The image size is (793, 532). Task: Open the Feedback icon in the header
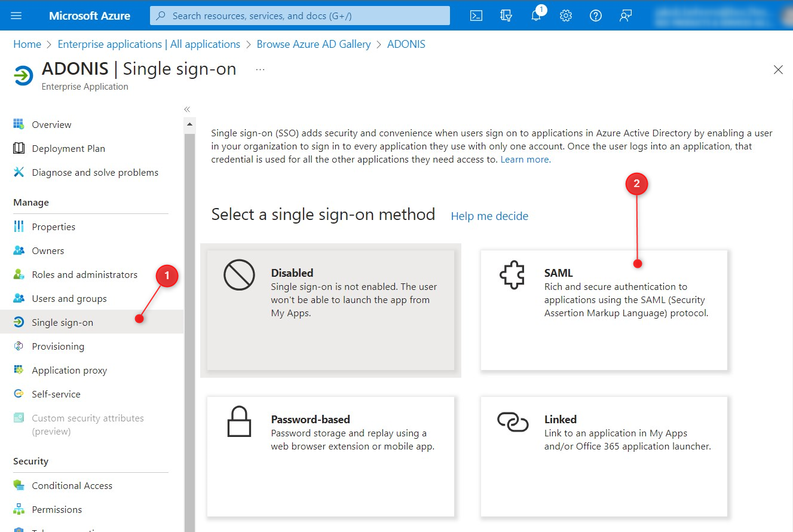click(626, 16)
